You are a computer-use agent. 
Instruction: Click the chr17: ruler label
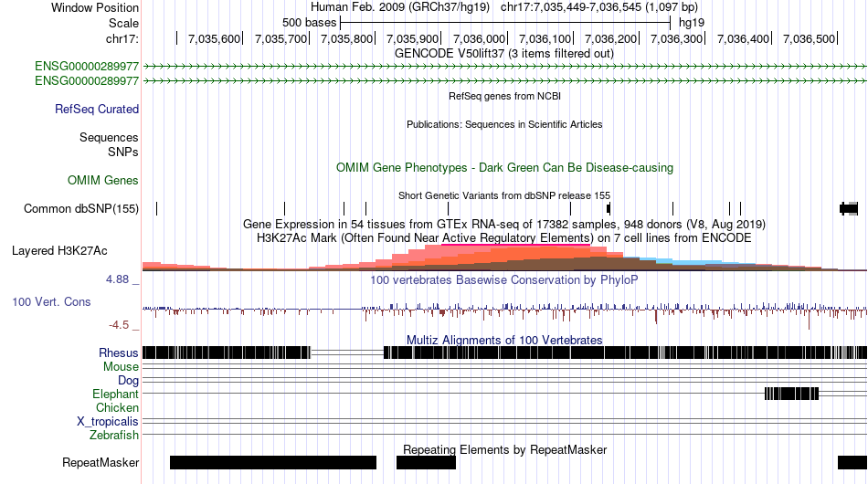click(122, 38)
